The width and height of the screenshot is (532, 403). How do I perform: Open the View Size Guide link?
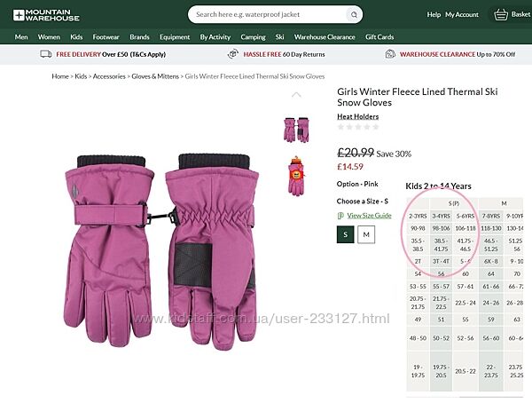coord(369,216)
